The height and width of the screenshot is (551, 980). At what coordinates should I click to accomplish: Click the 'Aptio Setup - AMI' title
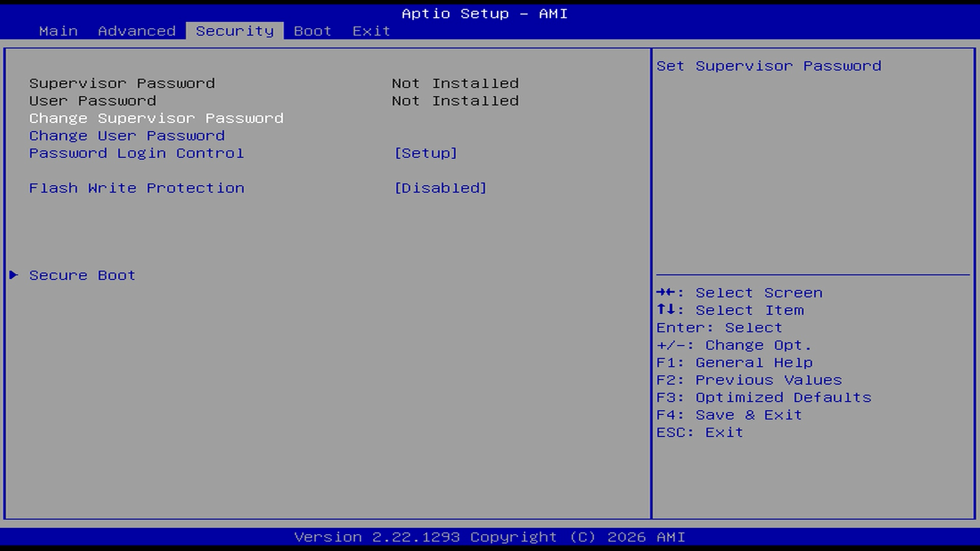point(485,14)
